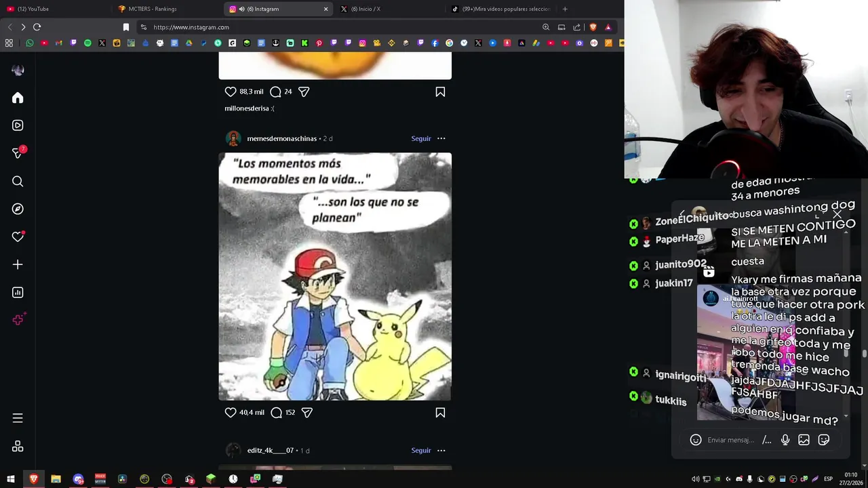The image size is (868, 488).
Task: Open Reels from the Instagram sidebar
Action: (18, 125)
